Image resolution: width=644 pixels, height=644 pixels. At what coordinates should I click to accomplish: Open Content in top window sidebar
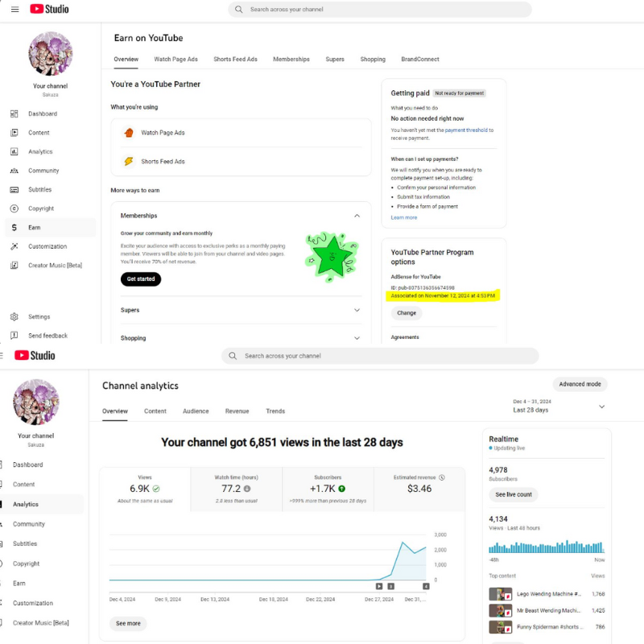[39, 133]
